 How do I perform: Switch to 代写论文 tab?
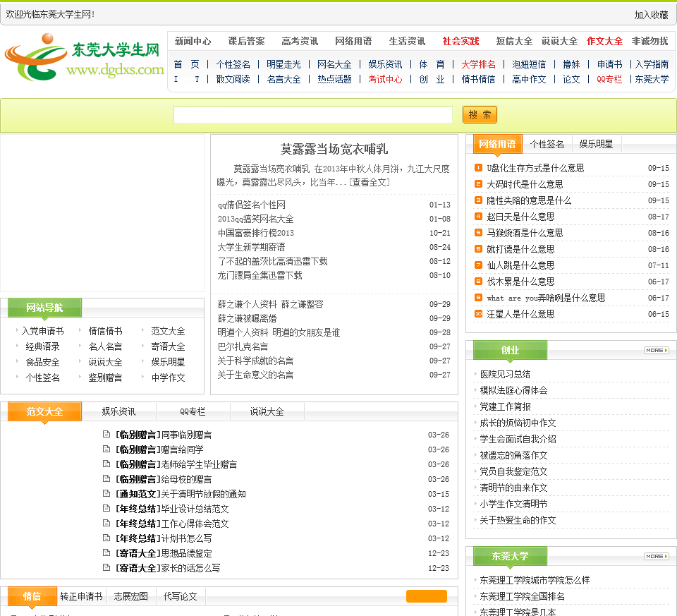point(180,596)
